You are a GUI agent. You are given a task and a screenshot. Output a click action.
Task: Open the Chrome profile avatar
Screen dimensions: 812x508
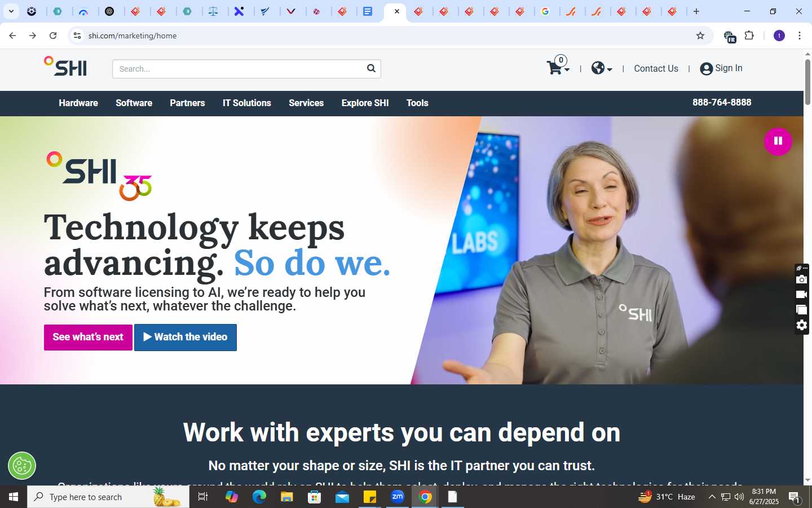[779, 36]
